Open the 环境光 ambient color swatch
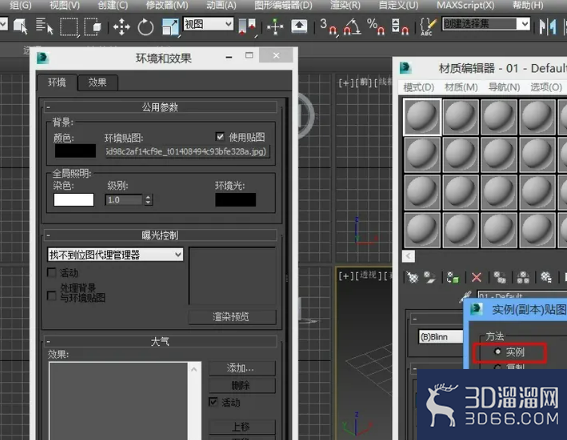The width and height of the screenshot is (567, 440). point(235,200)
